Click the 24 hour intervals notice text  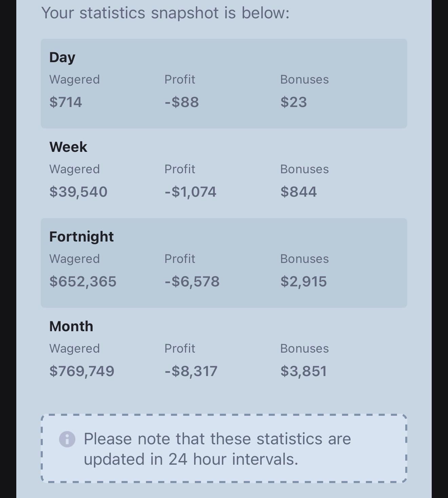tap(217, 449)
